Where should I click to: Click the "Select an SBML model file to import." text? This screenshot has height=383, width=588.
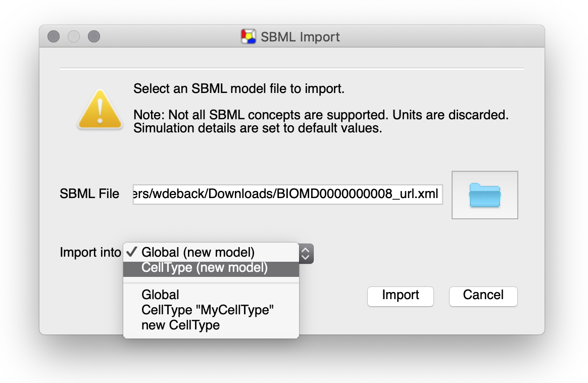(x=239, y=89)
